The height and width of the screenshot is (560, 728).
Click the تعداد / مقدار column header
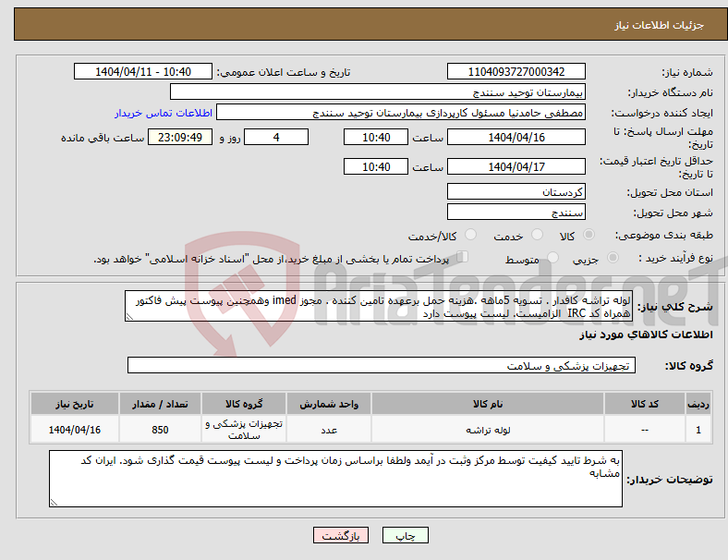click(160, 404)
